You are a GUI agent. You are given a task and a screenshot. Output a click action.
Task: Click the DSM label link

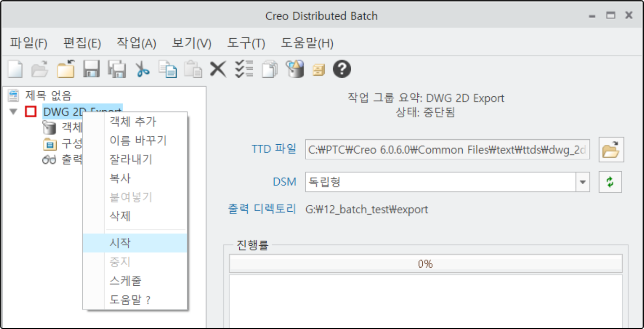[x=284, y=182]
